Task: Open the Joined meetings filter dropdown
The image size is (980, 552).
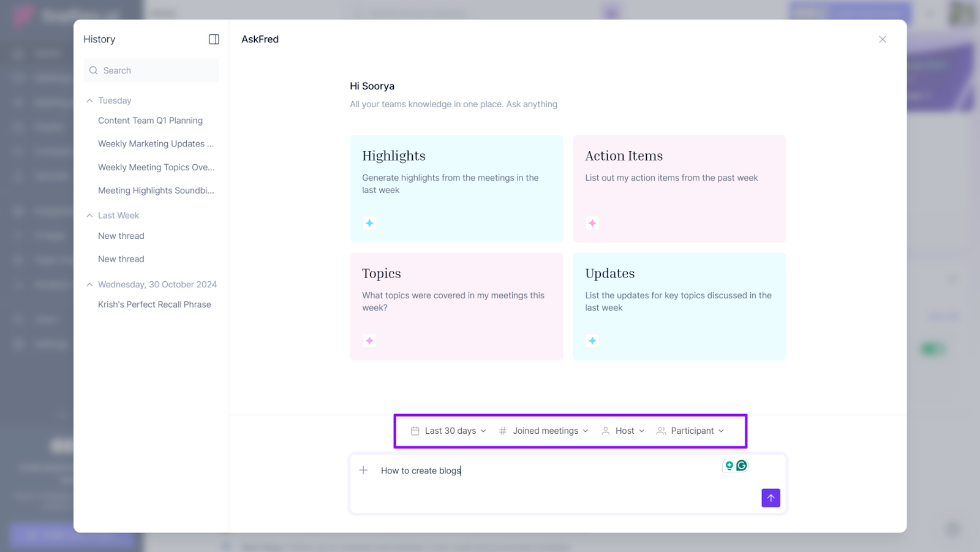Action: 544,431
